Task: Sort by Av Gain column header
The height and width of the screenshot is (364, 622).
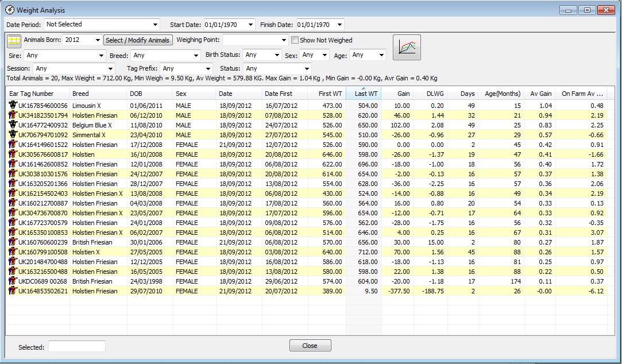Action: click(540, 94)
